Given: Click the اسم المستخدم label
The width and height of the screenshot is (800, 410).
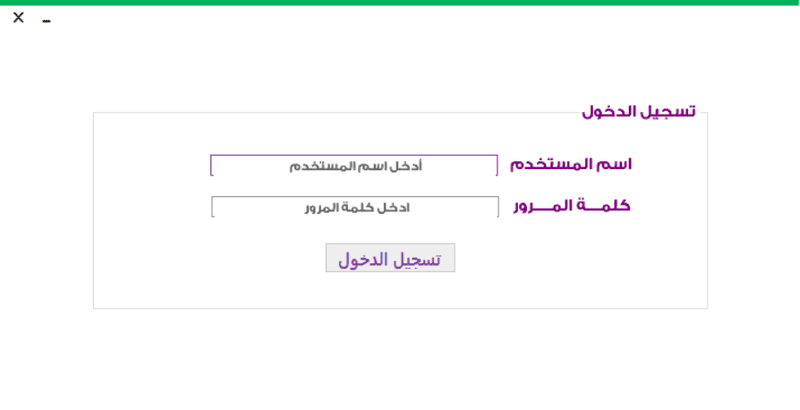Looking at the screenshot, I should point(570,164).
